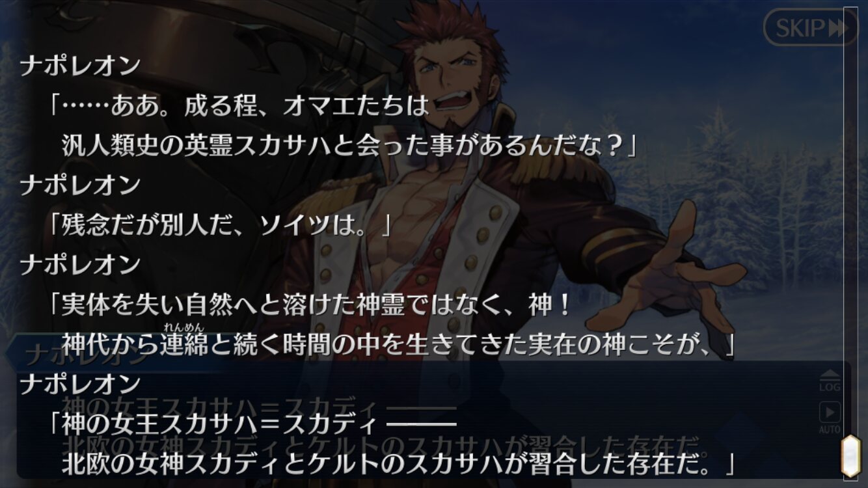
Task: Close the backlog using LOG icon
Action: [829, 381]
